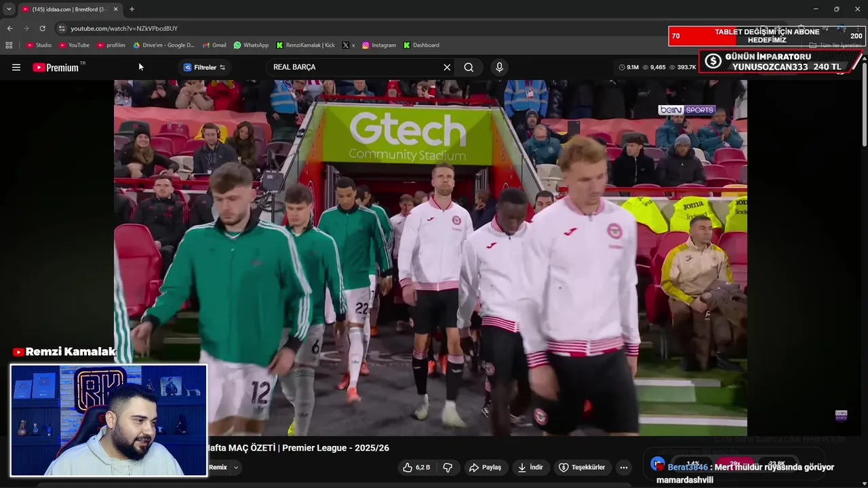Open the more actions ellipsis menu
This screenshot has width=868, height=488.
click(624, 468)
